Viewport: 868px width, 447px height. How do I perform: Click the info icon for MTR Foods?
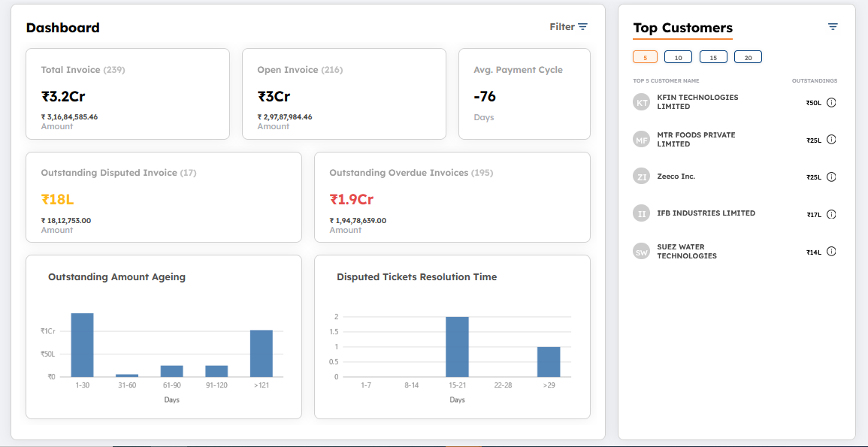pos(831,140)
